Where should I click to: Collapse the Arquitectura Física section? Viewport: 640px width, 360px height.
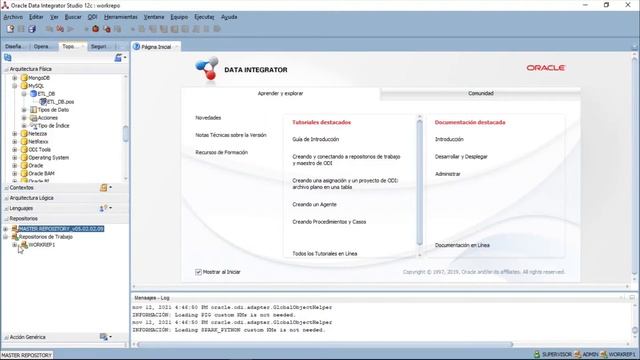tap(6, 69)
